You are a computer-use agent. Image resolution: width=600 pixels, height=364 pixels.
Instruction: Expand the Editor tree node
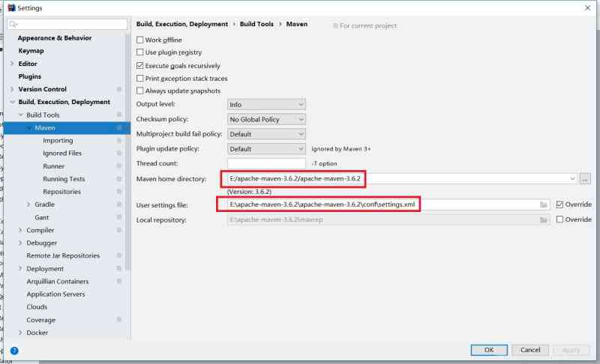(x=12, y=64)
